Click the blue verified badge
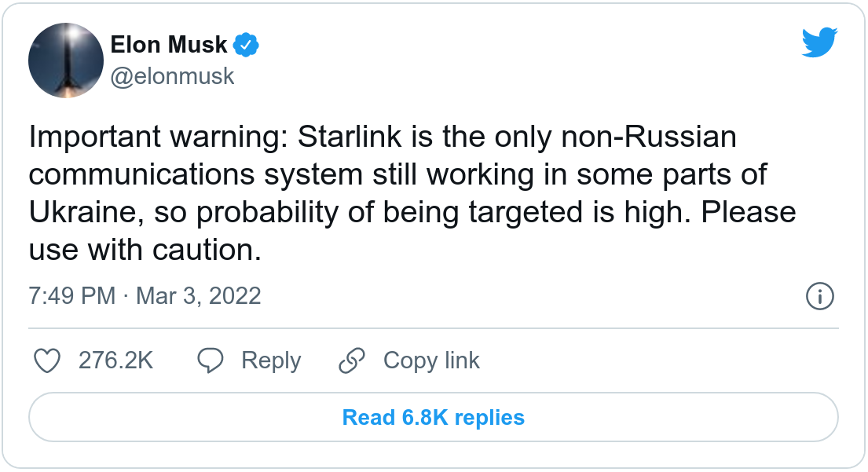 (246, 45)
